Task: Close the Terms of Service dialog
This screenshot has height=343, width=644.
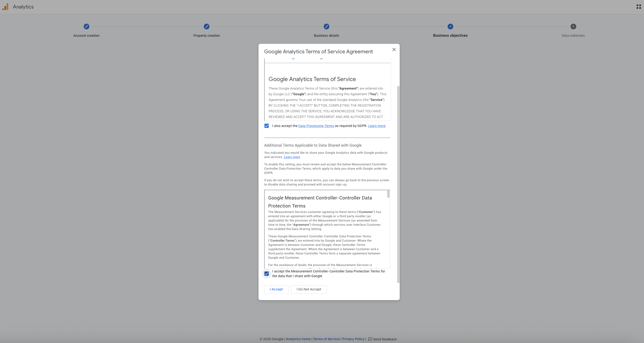Action: (x=394, y=50)
